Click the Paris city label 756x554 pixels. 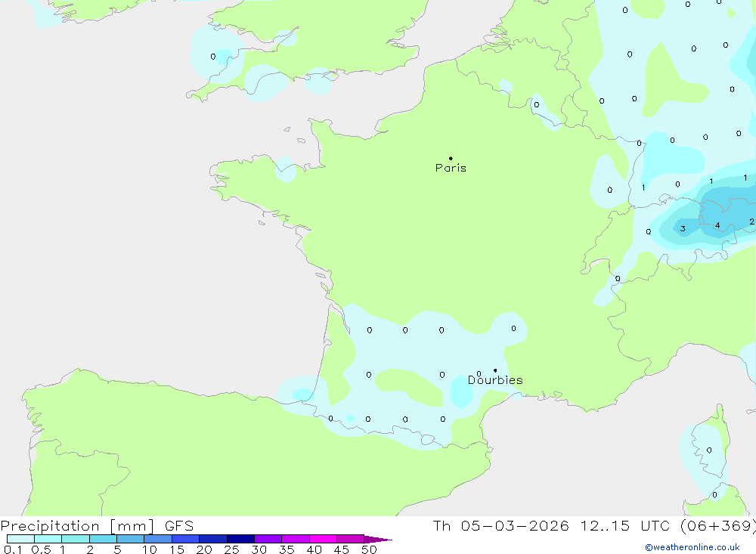(451, 168)
